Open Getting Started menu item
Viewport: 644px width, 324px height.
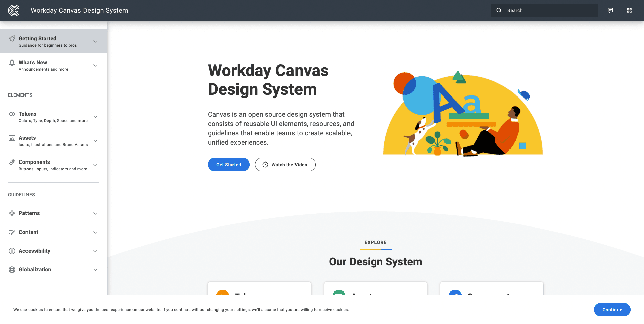pos(54,41)
